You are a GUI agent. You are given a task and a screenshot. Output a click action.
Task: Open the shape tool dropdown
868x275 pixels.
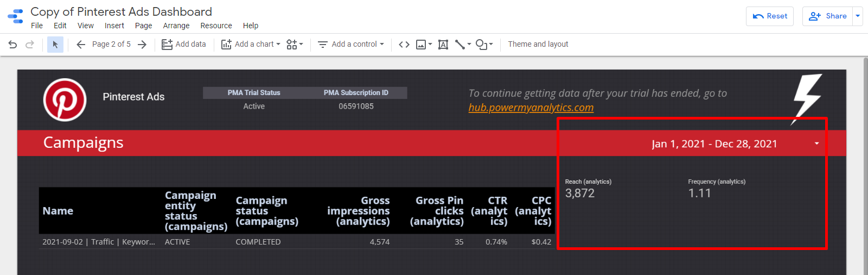484,45
